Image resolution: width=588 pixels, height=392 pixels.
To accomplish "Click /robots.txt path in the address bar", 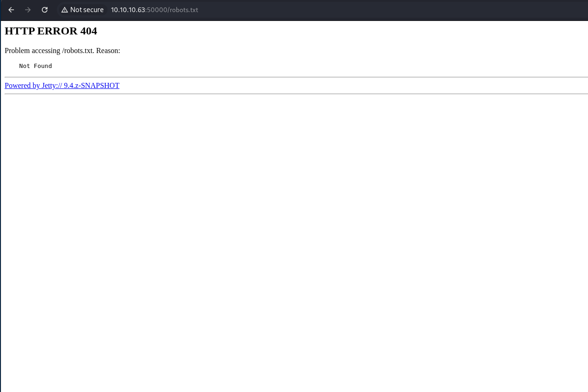I will coord(183,10).
